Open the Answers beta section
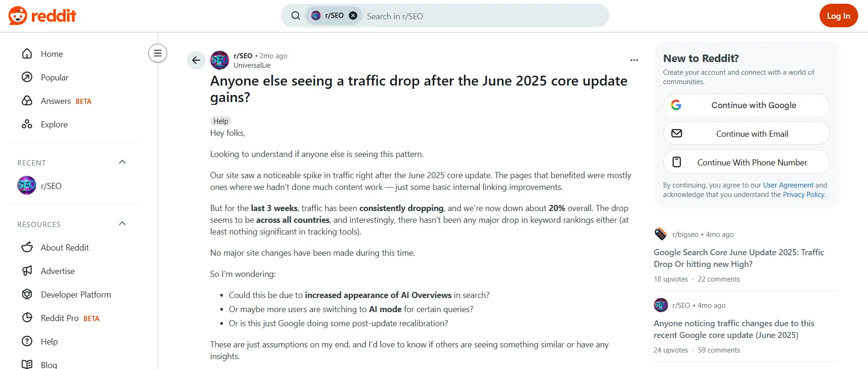Screen dimensions: 868x369 [56, 101]
